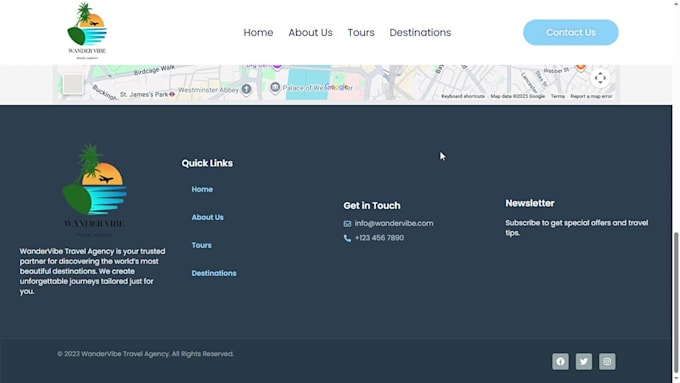Screen dimensions: 680x383
Task: Click the WanderVibe logo in footer
Action: (95, 191)
